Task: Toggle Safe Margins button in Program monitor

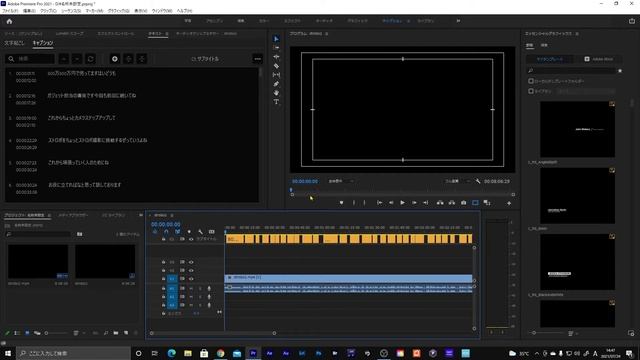Action: [x=475, y=202]
